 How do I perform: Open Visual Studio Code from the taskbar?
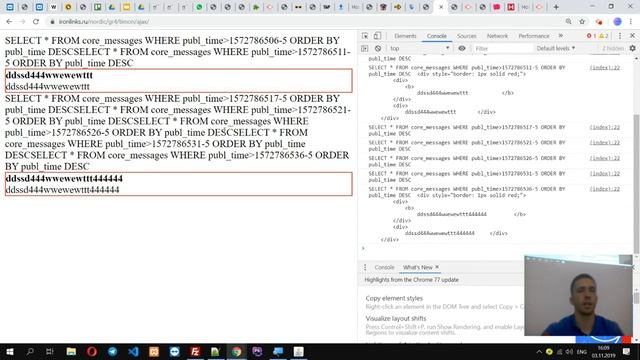[133, 351]
